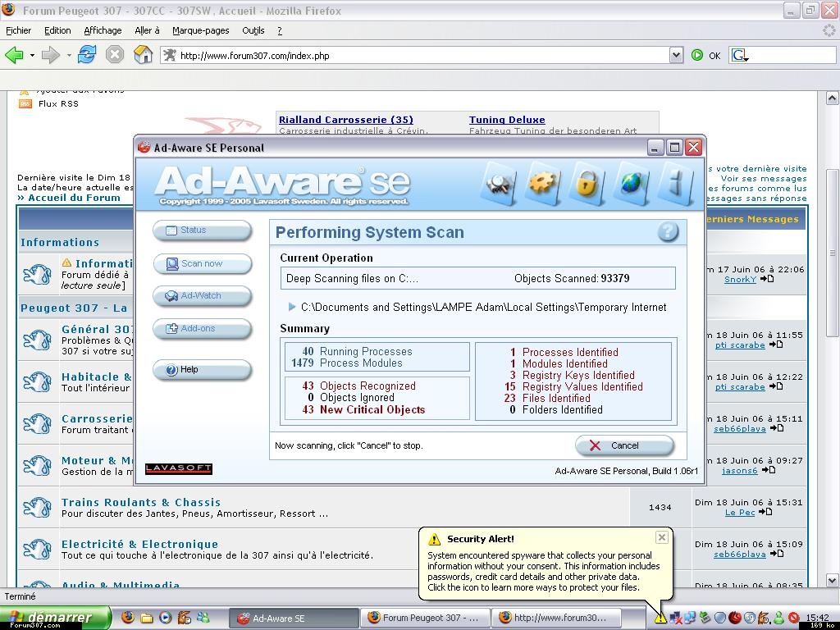The height and width of the screenshot is (630, 840).
Task: Open the folder icon in quick launch
Action: 146,618
